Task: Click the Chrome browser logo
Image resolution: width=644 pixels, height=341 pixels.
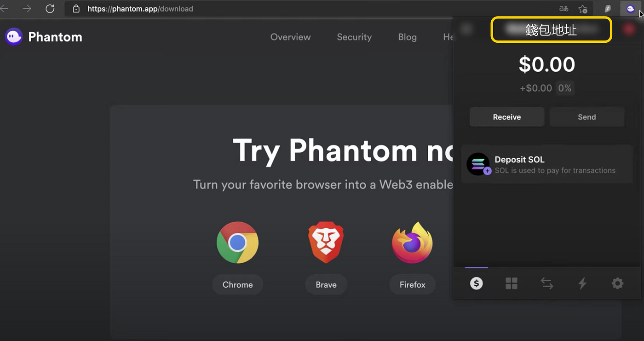Action: (x=237, y=243)
